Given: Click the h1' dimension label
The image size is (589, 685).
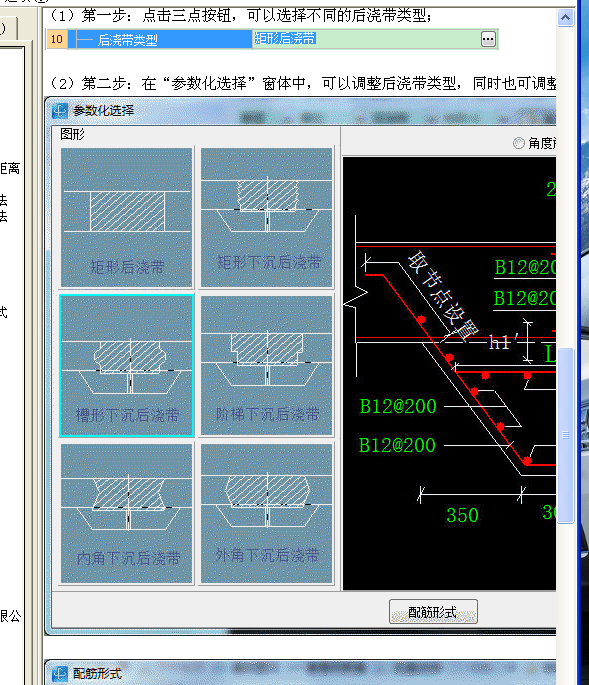Looking at the screenshot, I should (x=504, y=342).
